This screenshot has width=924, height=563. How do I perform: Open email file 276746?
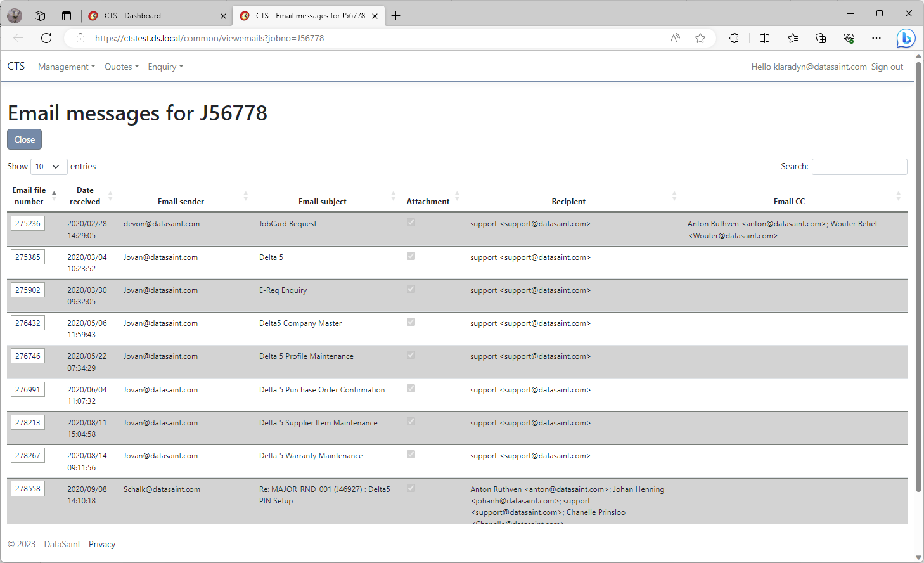pos(28,356)
